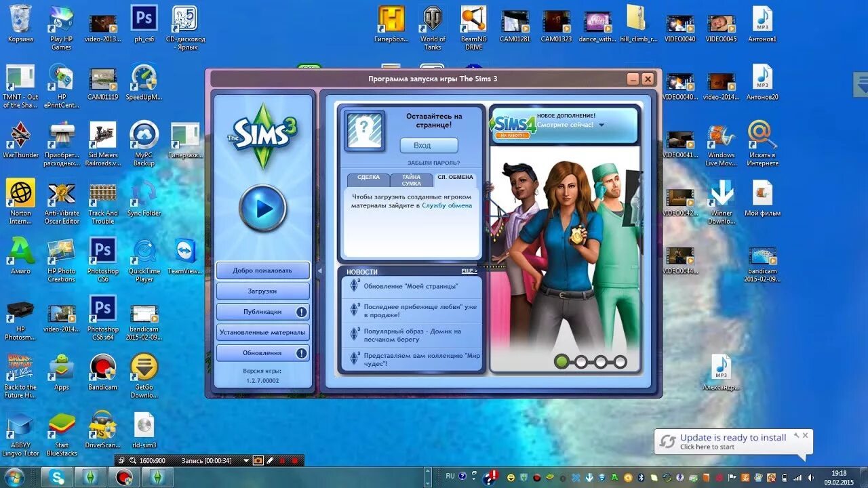Start the game with the Play button
Screen dimensions: 868x488
(x=262, y=208)
